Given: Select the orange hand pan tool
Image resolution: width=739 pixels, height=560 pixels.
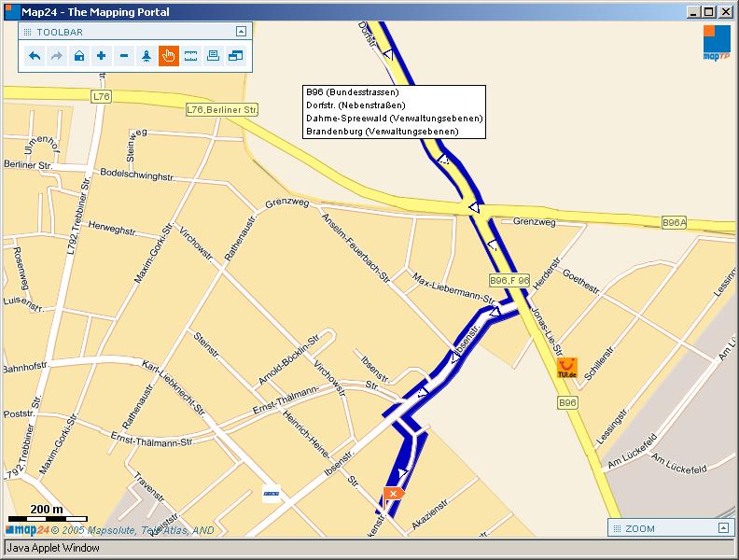Looking at the screenshot, I should click(169, 56).
